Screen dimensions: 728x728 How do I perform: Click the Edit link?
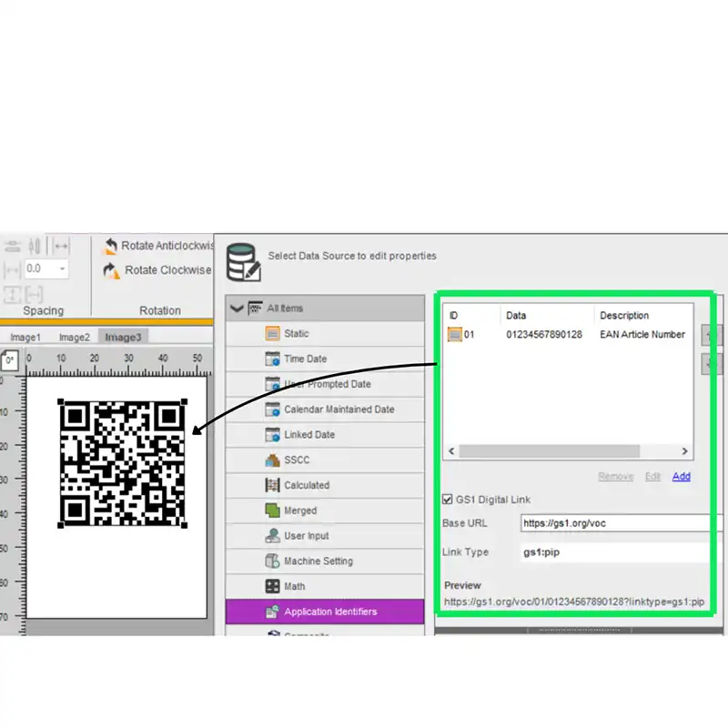click(x=652, y=476)
